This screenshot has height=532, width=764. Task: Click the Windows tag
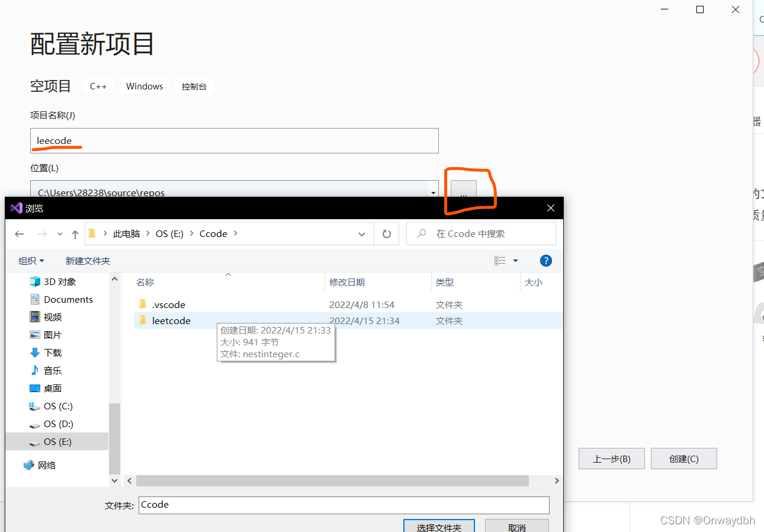tap(145, 86)
